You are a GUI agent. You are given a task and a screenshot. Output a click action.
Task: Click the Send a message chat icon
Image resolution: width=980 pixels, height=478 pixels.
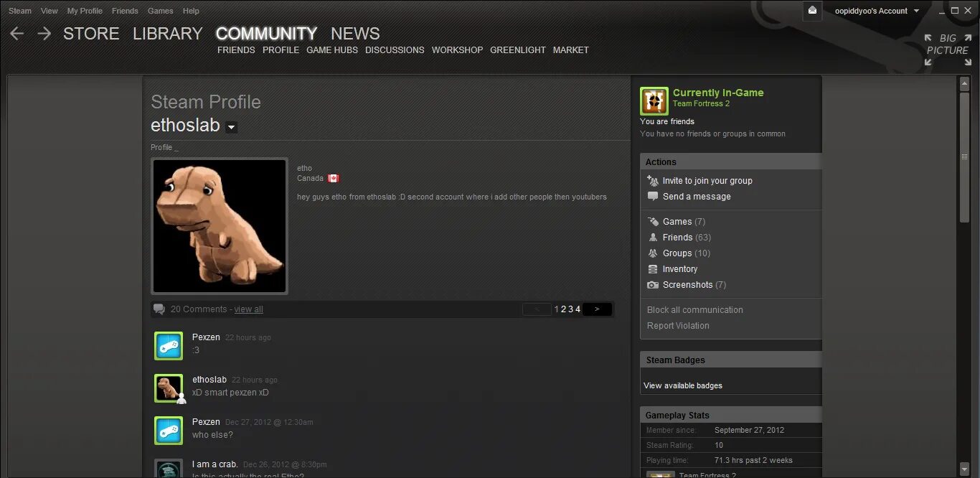[653, 197]
